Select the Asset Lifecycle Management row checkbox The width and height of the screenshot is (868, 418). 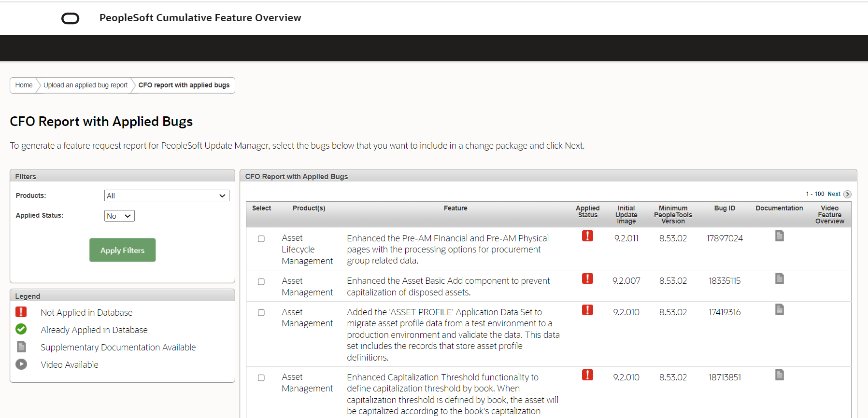click(261, 239)
